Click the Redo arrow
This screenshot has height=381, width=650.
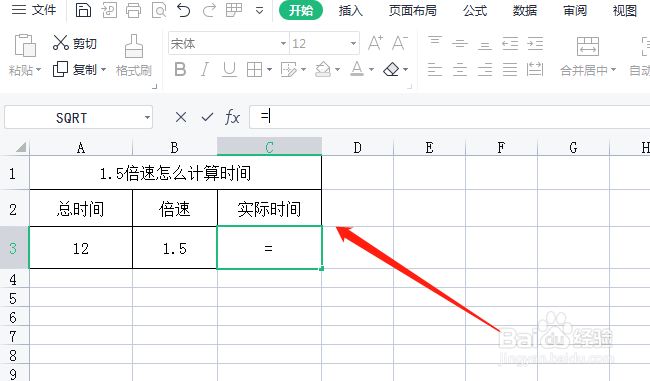209,10
